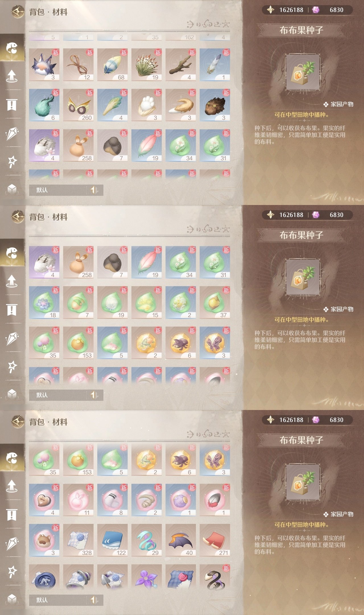This screenshot has width=364, height=615.
Task: Expand 默认 sort menu under the flower essence grid
Action: pos(66,395)
